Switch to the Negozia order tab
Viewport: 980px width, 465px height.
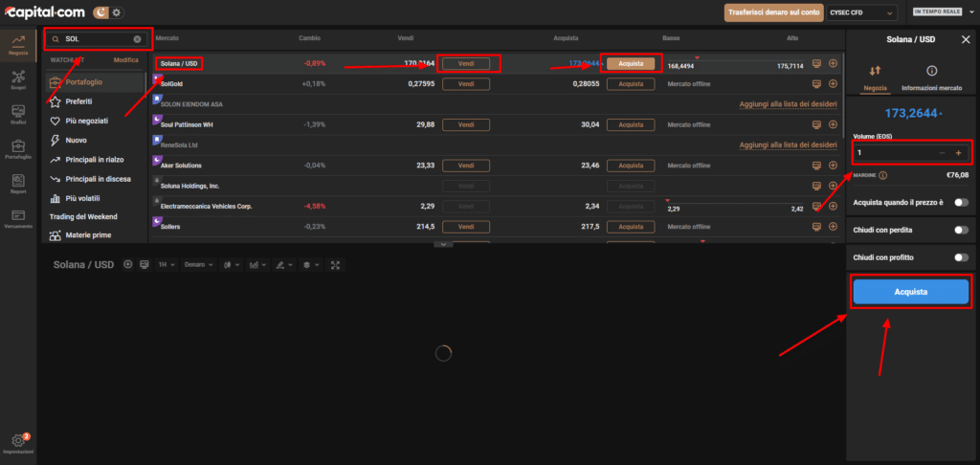point(875,77)
